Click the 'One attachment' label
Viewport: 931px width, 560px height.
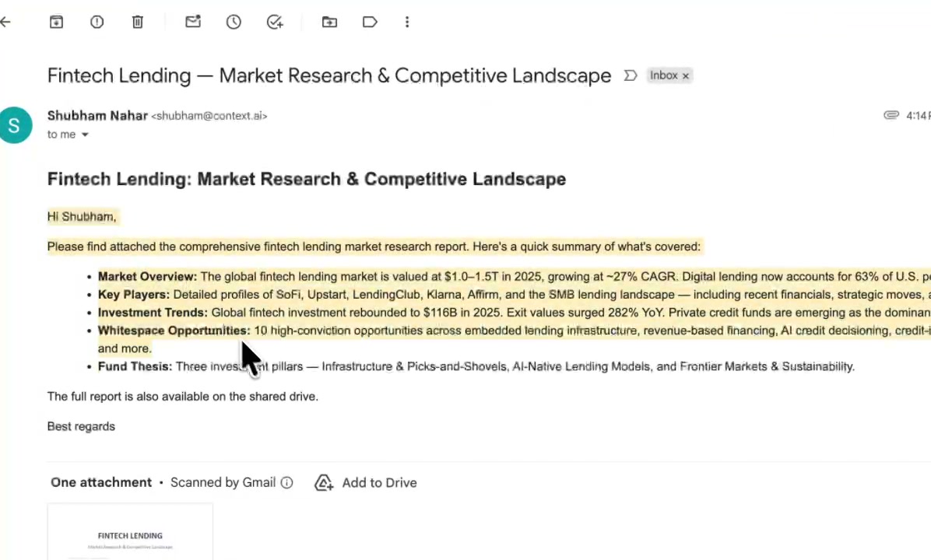tap(101, 483)
